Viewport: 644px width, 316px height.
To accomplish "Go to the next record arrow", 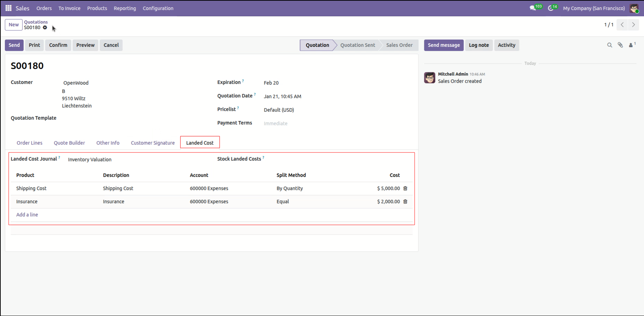I will [633, 25].
